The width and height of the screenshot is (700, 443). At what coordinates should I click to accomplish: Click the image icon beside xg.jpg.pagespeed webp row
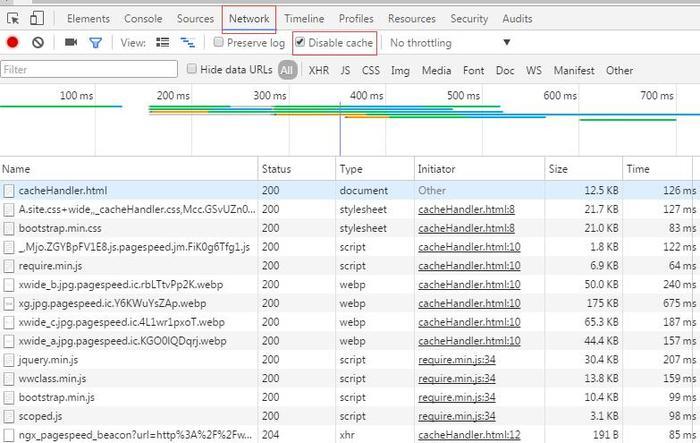coord(9,304)
